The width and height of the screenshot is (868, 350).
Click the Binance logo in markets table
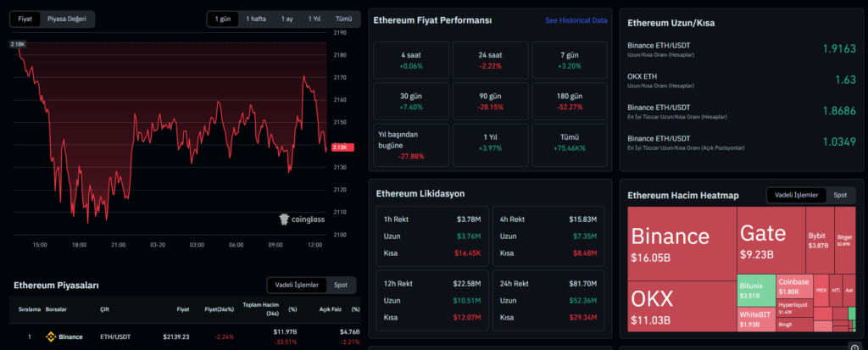[x=50, y=336]
